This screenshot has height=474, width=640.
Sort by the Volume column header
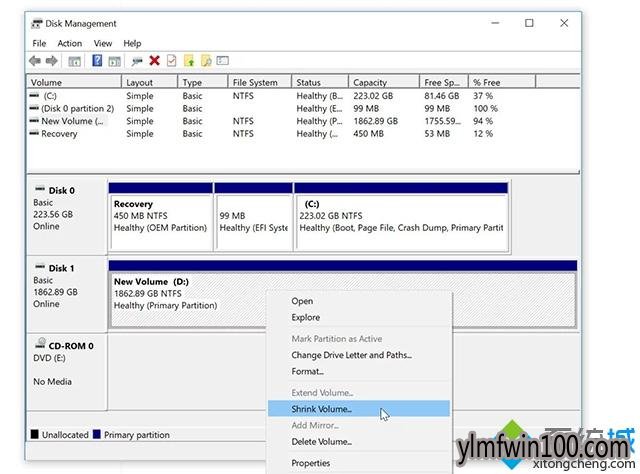(74, 82)
